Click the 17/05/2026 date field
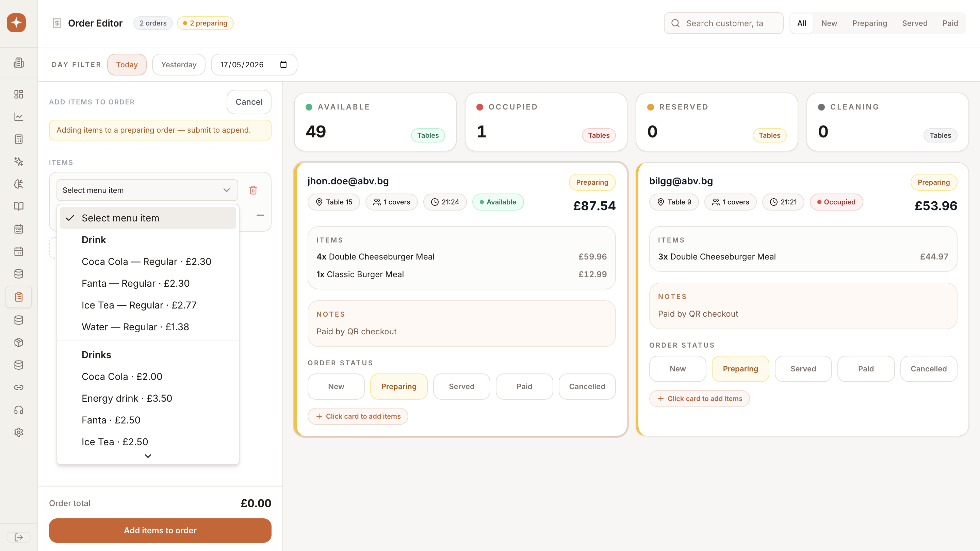980x551 pixels. [x=254, y=65]
